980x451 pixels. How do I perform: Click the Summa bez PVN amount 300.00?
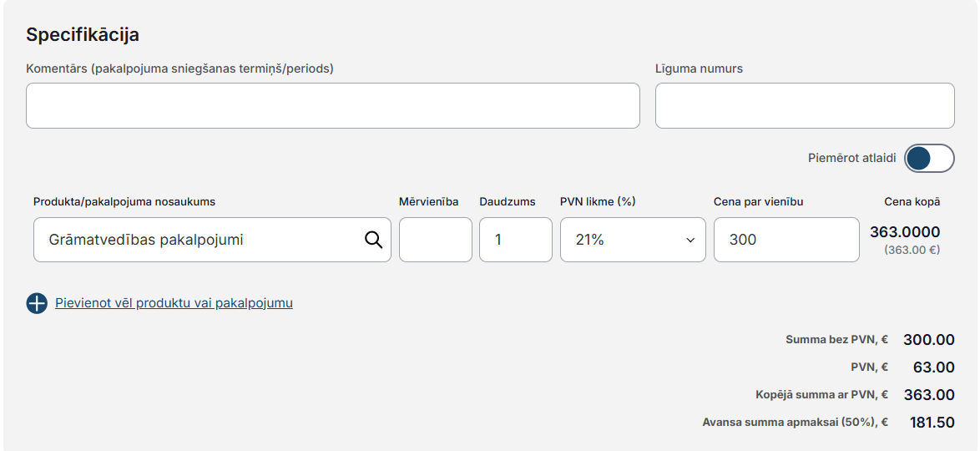[929, 340]
